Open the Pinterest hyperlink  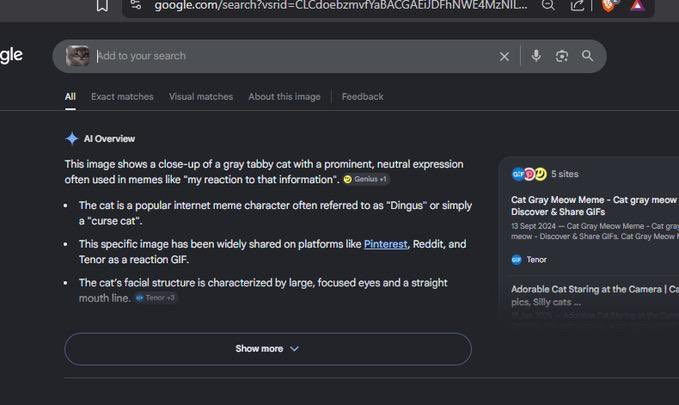point(385,244)
